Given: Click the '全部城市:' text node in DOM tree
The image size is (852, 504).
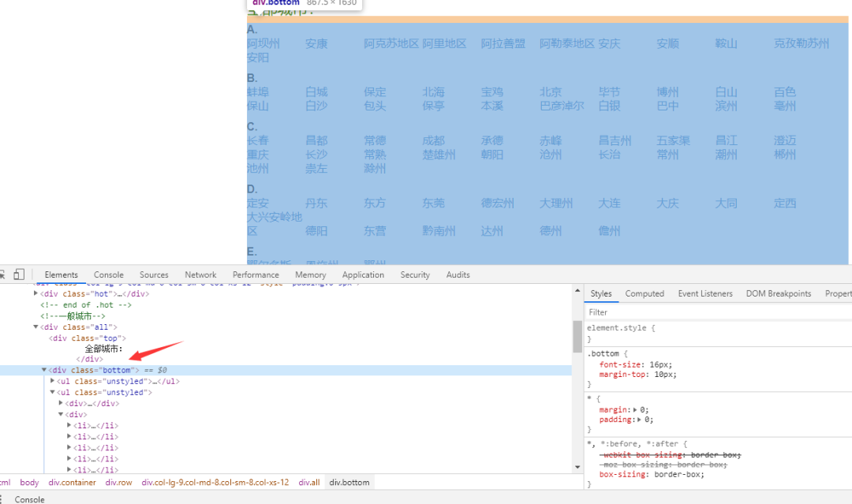Looking at the screenshot, I should [x=103, y=349].
